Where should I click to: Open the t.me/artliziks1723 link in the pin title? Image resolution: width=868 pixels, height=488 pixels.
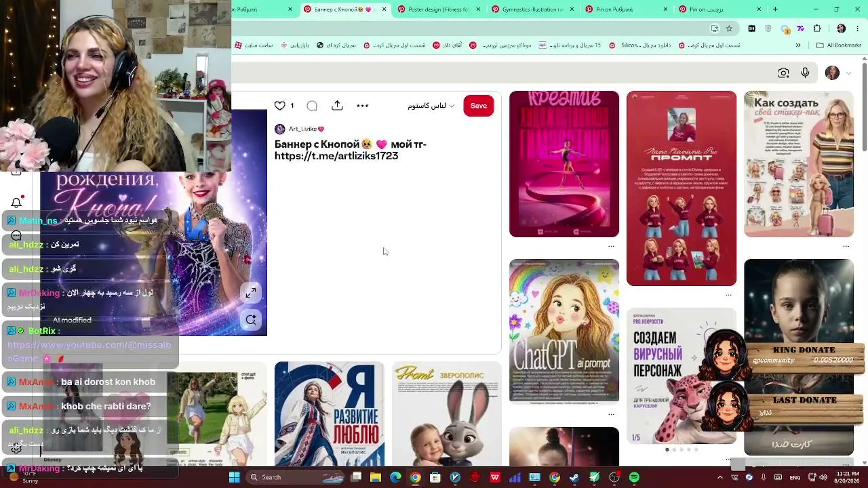[x=336, y=156]
